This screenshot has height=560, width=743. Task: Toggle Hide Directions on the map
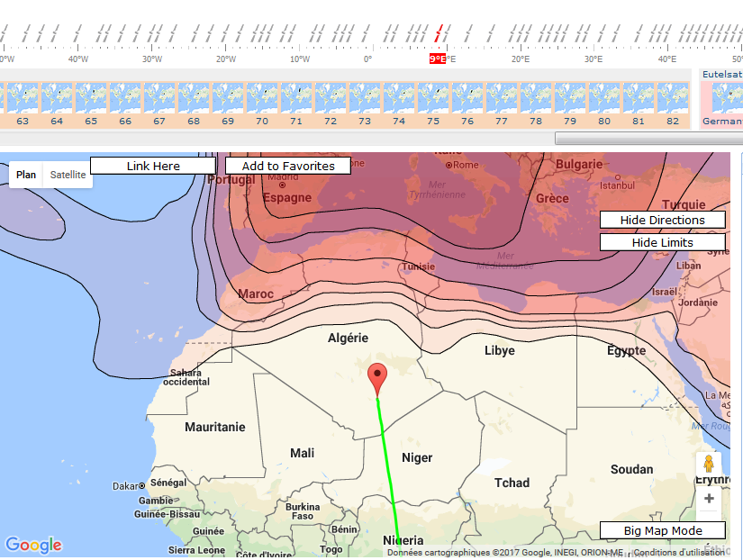click(x=663, y=220)
